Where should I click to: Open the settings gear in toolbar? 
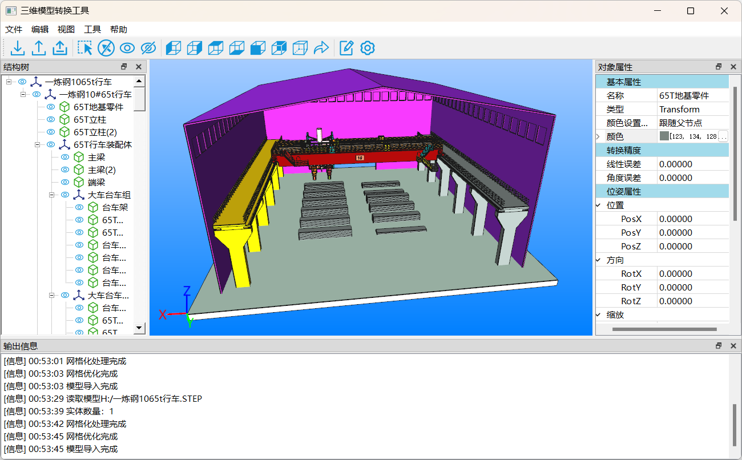[x=367, y=48]
